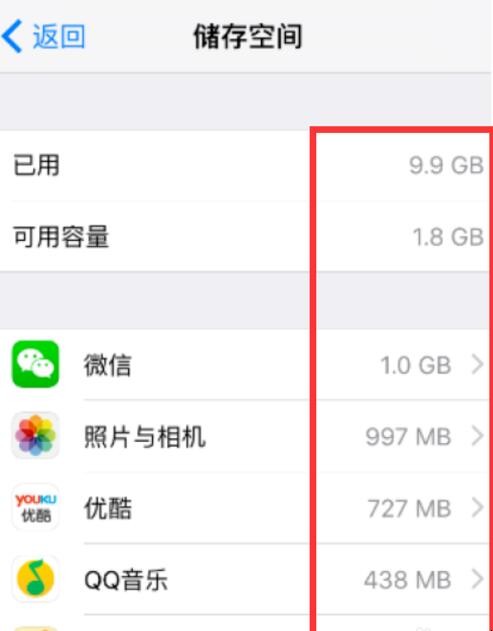Select the 已用 storage row
Viewport: 493px width, 631px height.
pyautogui.click(x=246, y=165)
